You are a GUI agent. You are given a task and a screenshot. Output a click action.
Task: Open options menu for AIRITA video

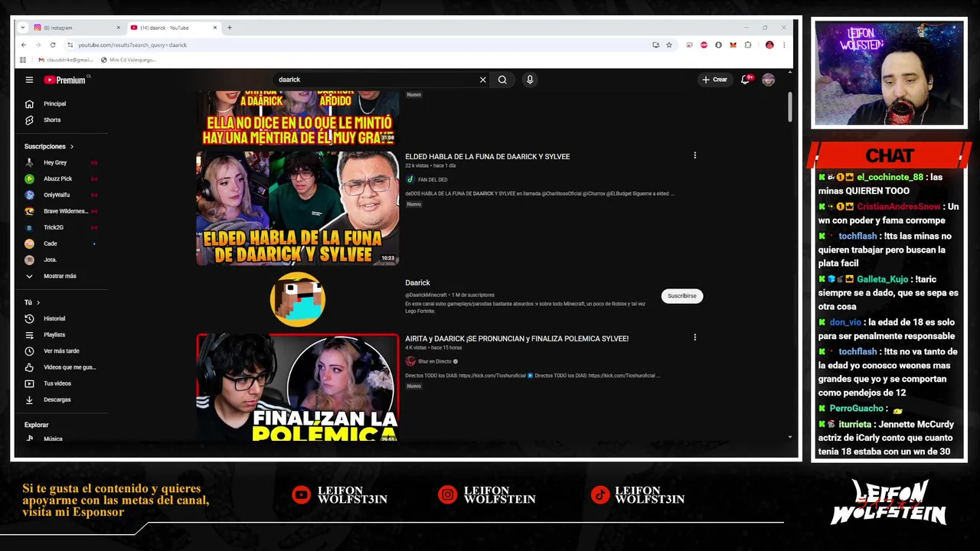click(694, 337)
